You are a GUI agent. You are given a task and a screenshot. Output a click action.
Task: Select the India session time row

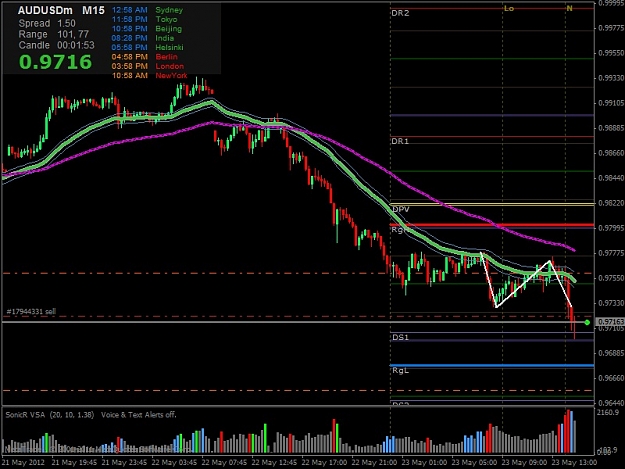[x=143, y=38]
